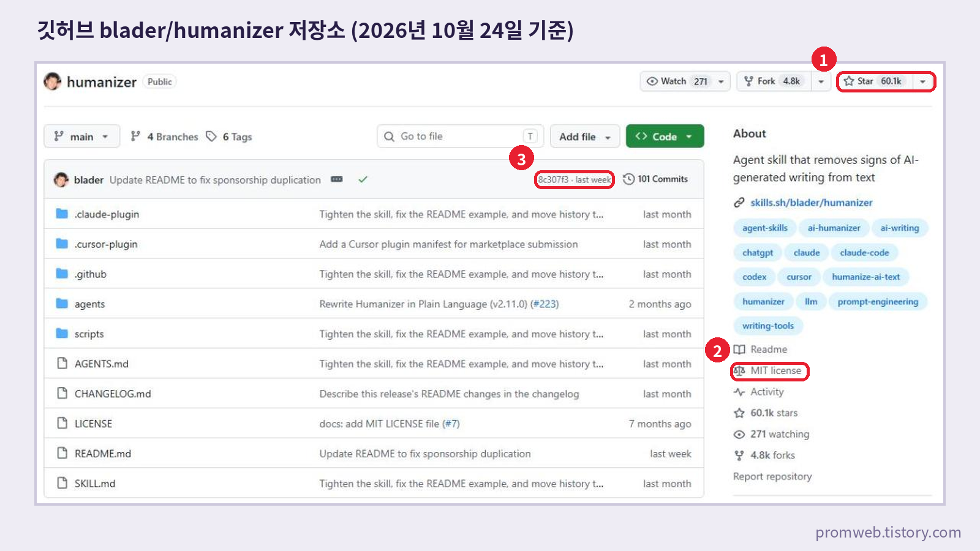Click the README.md file icon
This screenshot has width=980, height=551.
point(62,454)
